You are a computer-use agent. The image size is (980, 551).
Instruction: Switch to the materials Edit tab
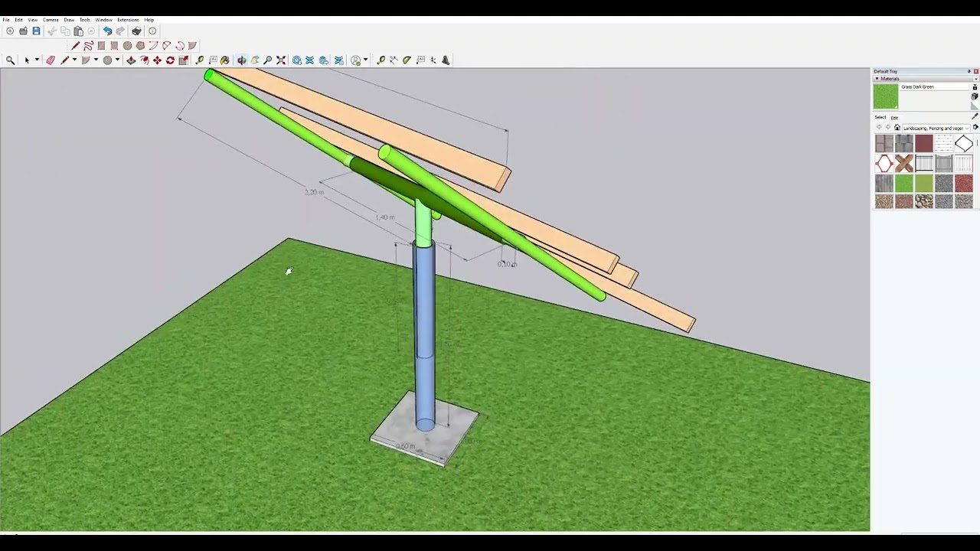[894, 118]
